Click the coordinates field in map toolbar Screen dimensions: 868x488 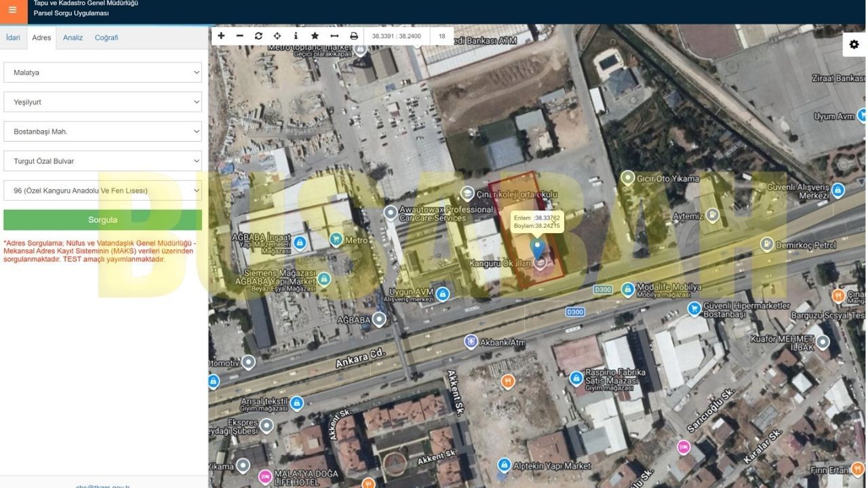pyautogui.click(x=397, y=36)
